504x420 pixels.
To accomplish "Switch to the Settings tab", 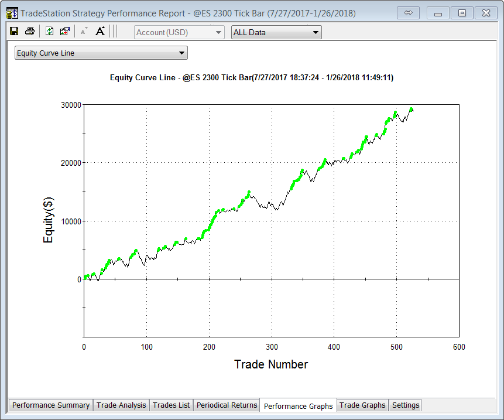I will (406, 405).
